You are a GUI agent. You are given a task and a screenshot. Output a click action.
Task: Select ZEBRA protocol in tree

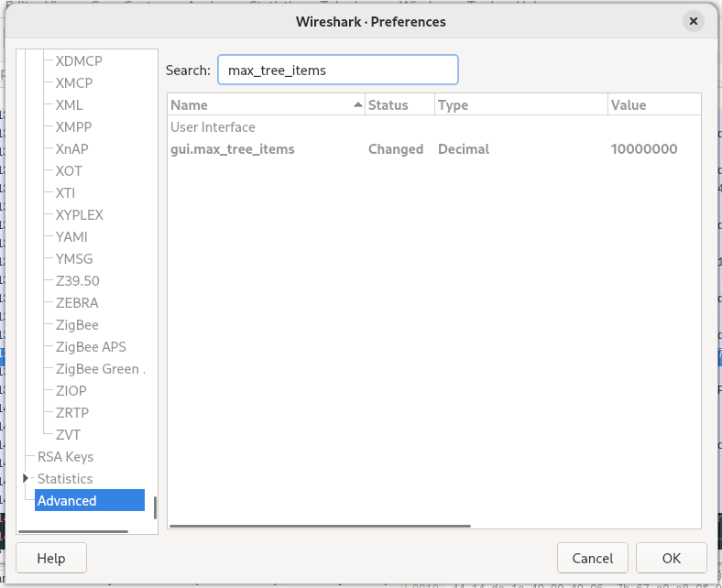pos(77,303)
